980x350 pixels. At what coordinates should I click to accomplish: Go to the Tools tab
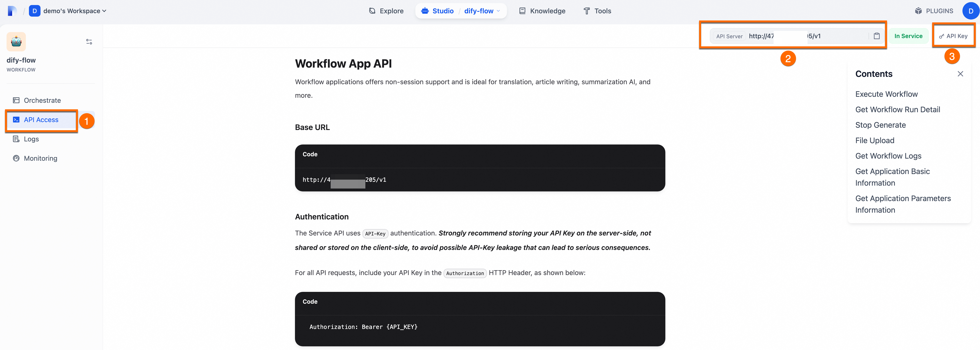tap(597, 11)
